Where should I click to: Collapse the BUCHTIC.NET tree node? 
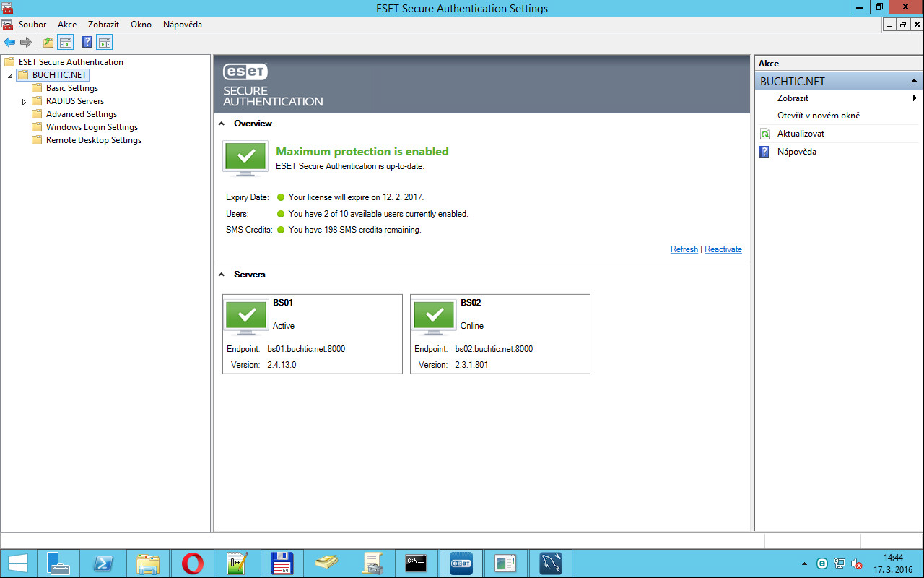[x=10, y=75]
